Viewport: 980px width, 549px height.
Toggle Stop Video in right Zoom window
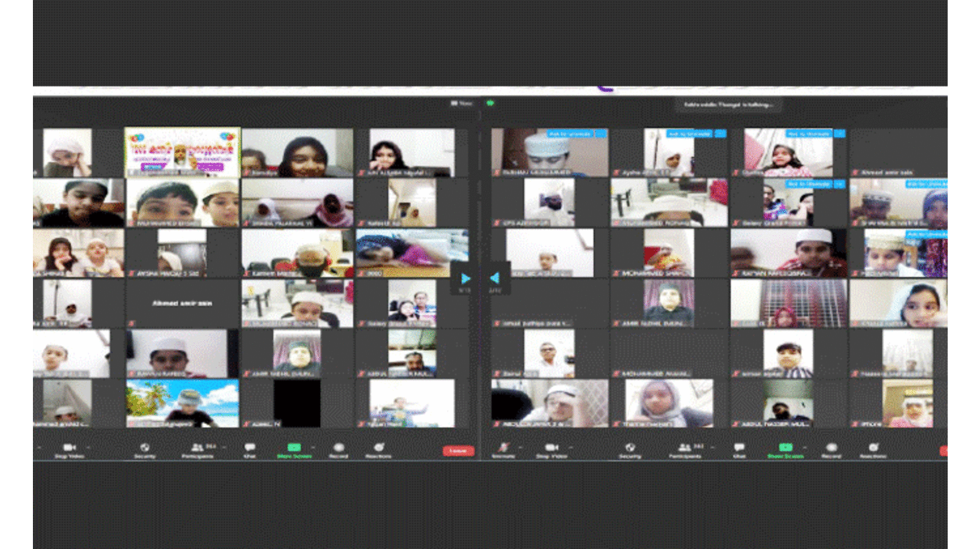(551, 448)
